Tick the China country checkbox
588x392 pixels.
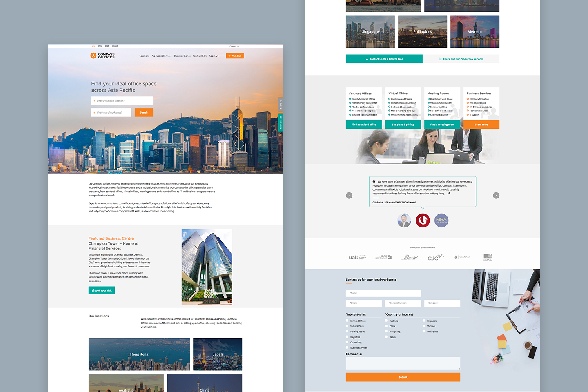tap(386, 326)
